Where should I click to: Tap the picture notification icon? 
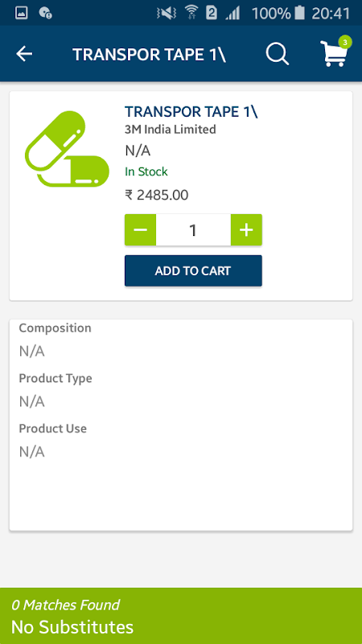click(22, 13)
